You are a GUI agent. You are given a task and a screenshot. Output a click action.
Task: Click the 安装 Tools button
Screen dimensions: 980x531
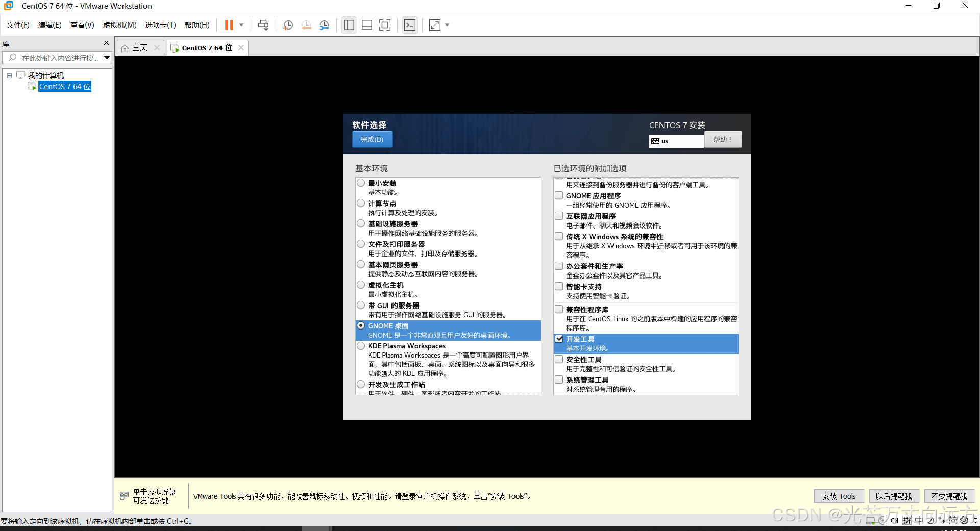(x=839, y=496)
